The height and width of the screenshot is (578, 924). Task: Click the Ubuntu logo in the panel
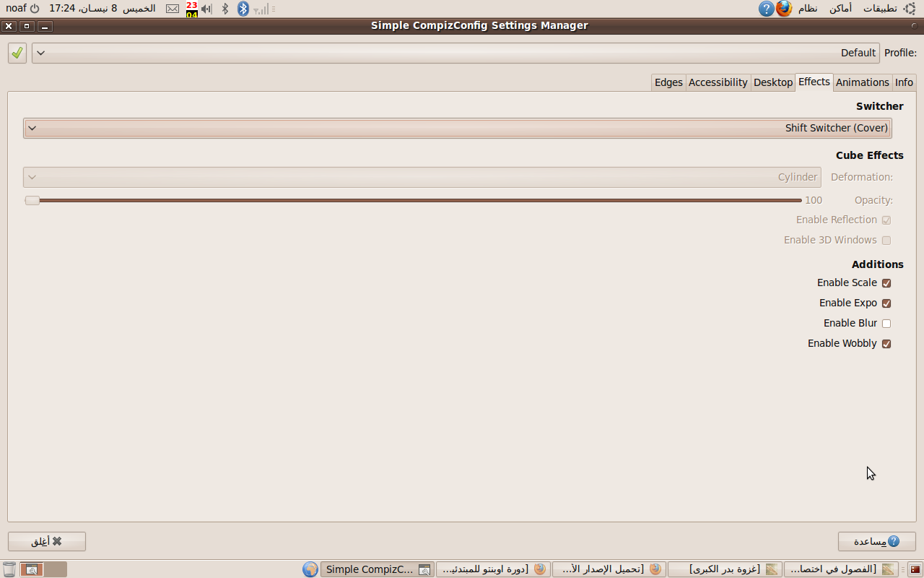[x=910, y=9]
